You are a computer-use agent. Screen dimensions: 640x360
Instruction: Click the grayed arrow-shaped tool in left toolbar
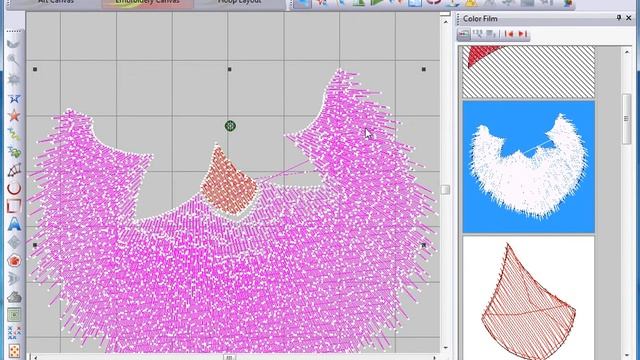(14, 278)
